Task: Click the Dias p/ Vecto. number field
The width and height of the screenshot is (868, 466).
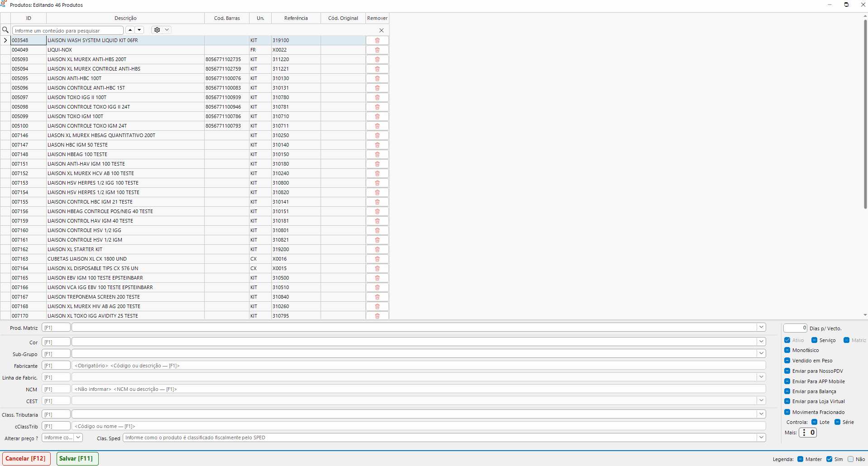Action: coord(796,328)
